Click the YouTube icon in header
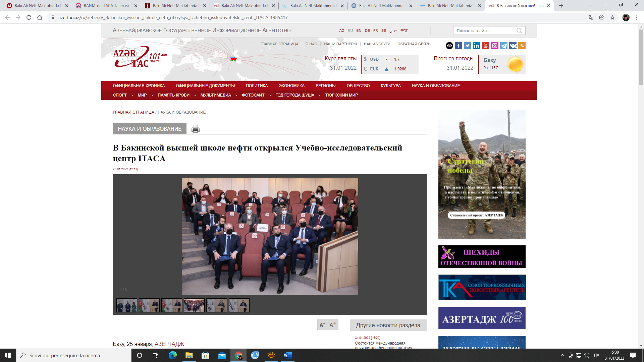 [486, 46]
